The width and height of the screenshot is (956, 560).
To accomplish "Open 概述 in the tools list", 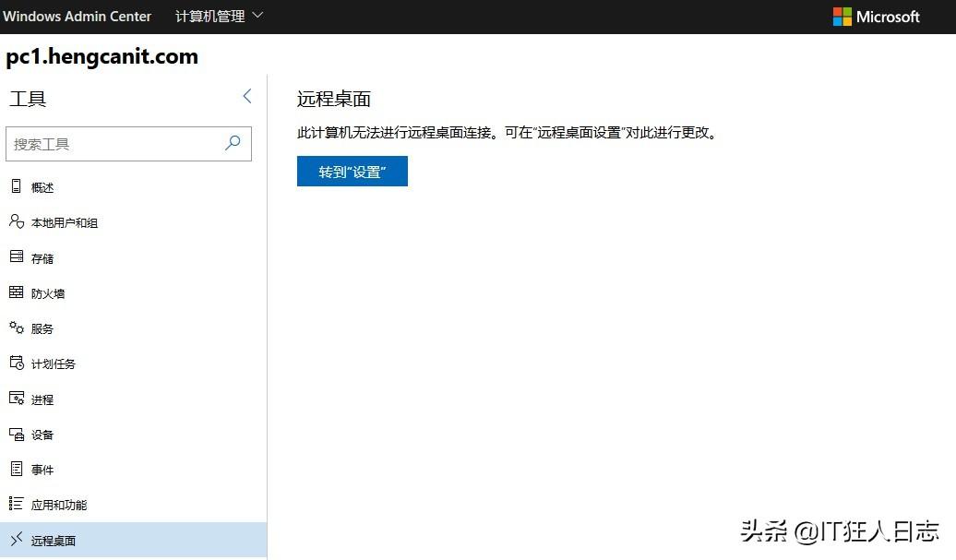I will (134, 187).
